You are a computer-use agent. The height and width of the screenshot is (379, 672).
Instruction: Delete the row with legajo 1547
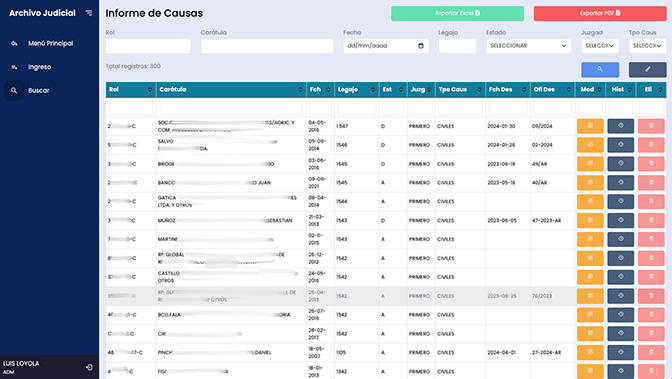651,126
